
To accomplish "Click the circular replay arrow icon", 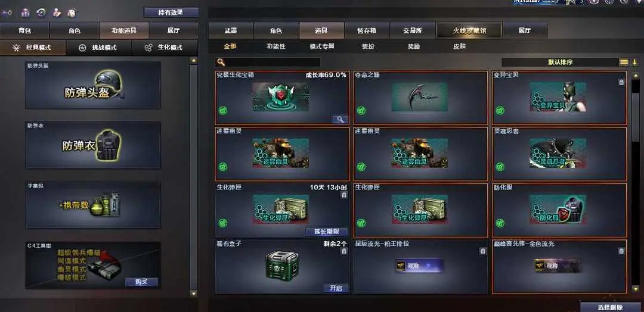I will pos(41,13).
